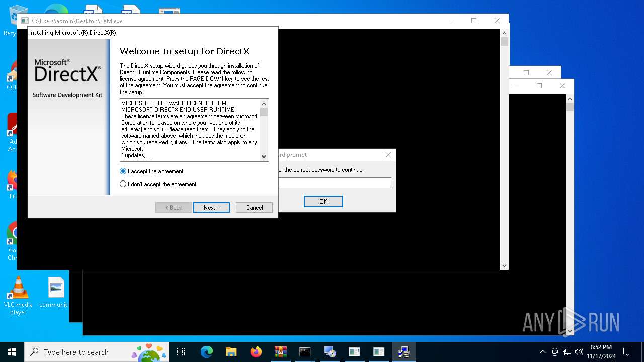Click the password input field

tap(335, 183)
